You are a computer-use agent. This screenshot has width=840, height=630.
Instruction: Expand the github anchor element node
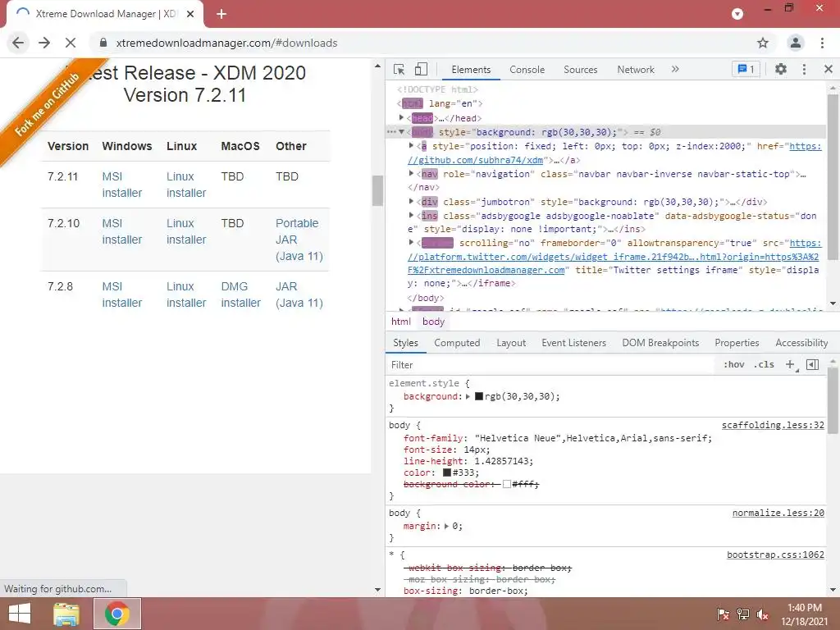412,146
